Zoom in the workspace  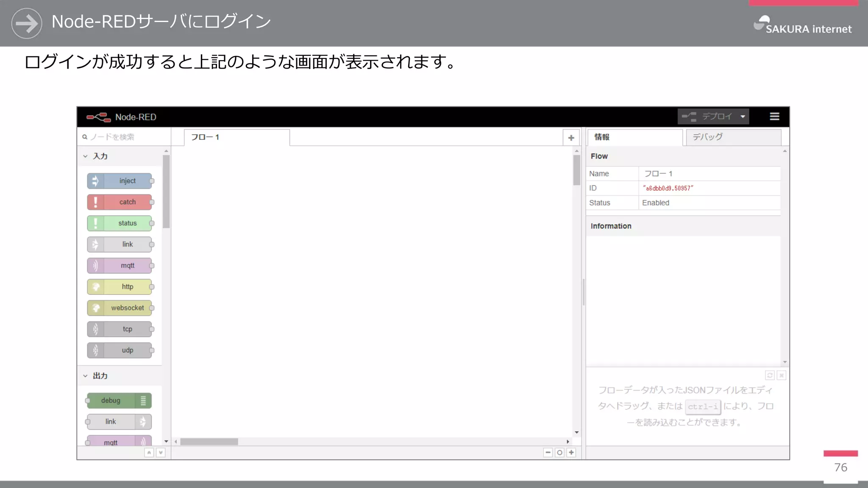click(571, 452)
